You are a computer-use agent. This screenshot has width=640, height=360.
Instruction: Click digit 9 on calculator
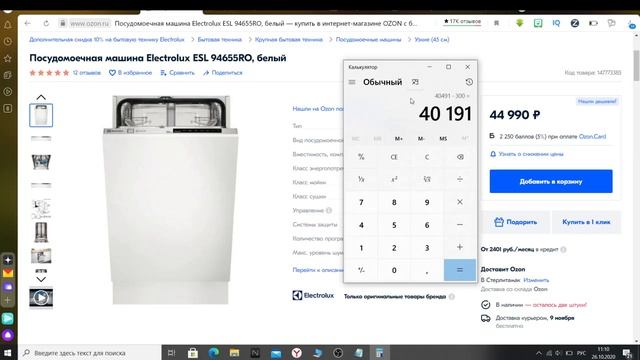tap(427, 202)
